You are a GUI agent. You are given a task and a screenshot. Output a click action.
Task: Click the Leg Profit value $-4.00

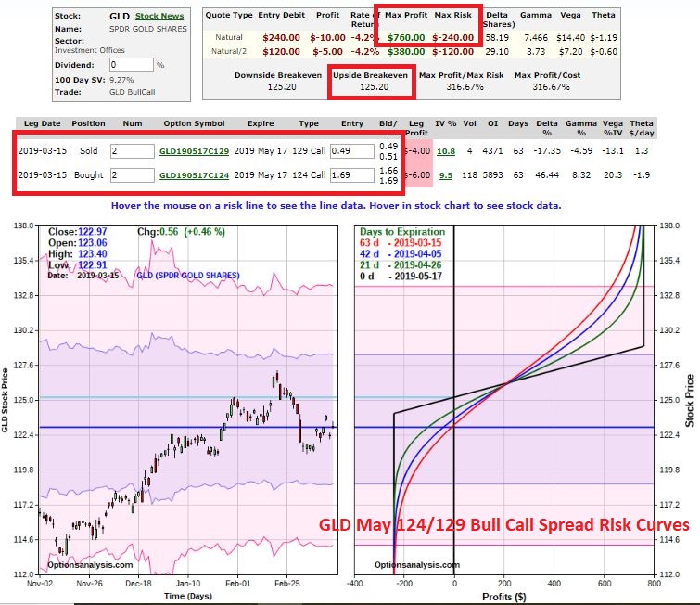pyautogui.click(x=417, y=151)
